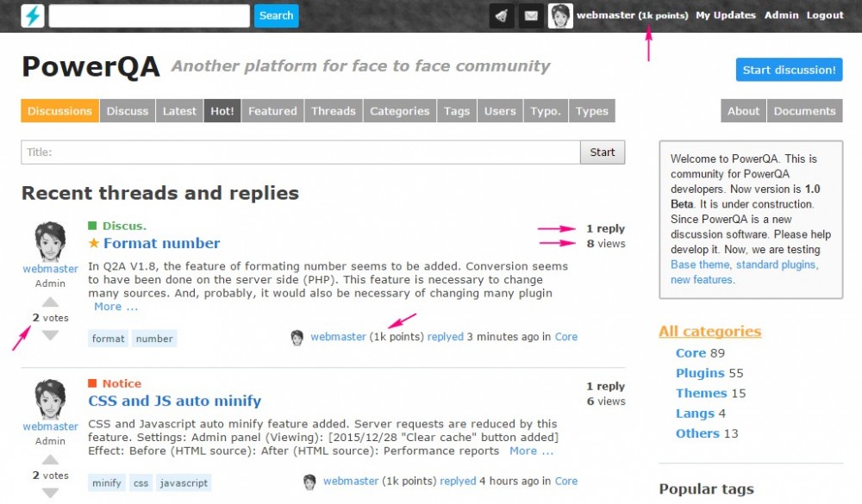Open the Plugins category link

[700, 373]
